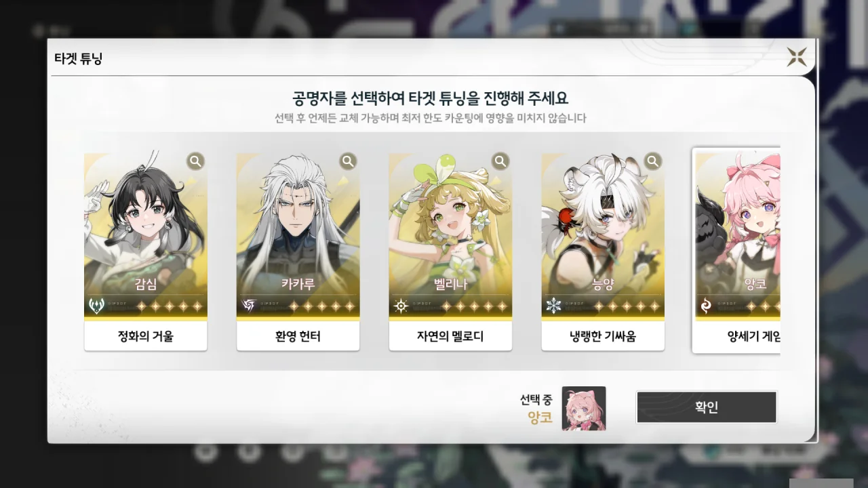The width and height of the screenshot is (868, 488).
Task: Click the 자연의 멜로디 label
Action: coord(450,335)
